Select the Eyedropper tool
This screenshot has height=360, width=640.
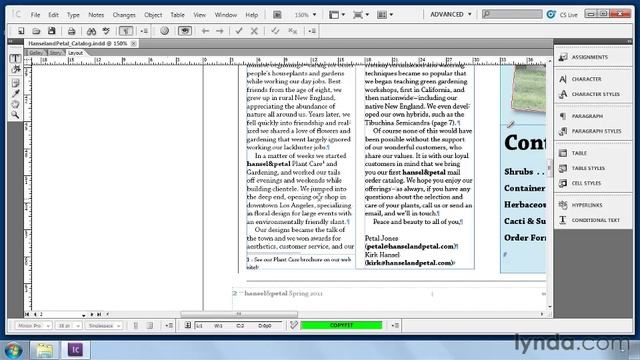16,94
